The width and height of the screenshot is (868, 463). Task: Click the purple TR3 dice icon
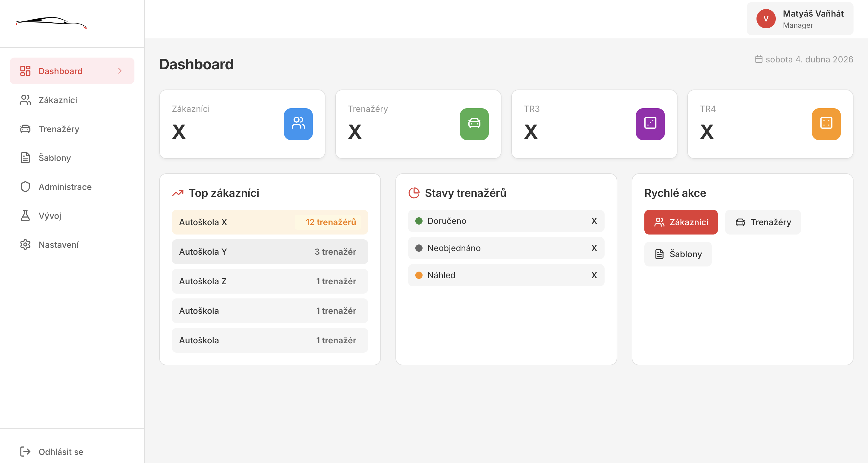pyautogui.click(x=650, y=124)
